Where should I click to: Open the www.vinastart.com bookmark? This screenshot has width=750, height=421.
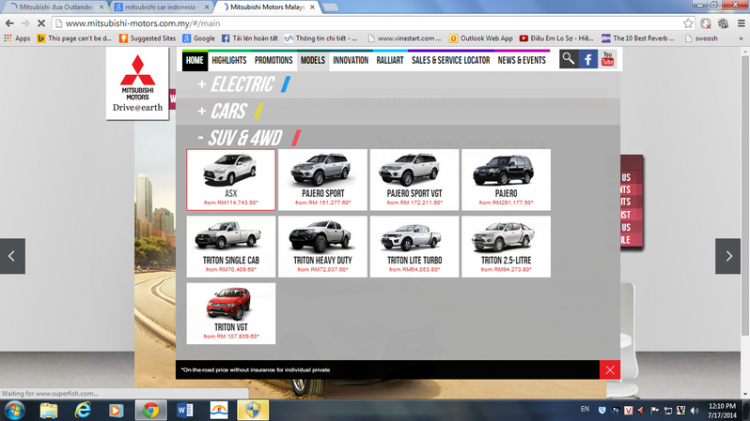coord(404,38)
